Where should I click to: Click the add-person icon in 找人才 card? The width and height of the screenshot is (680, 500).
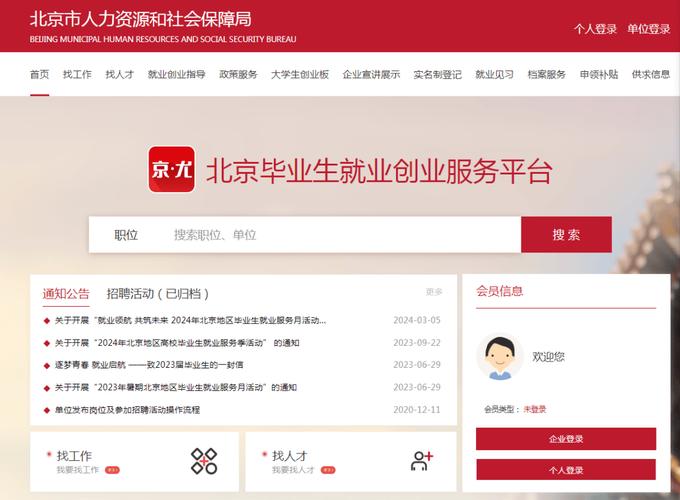tap(422, 461)
